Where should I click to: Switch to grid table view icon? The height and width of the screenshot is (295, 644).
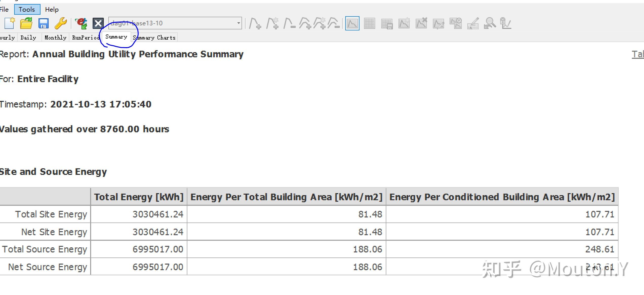(369, 24)
